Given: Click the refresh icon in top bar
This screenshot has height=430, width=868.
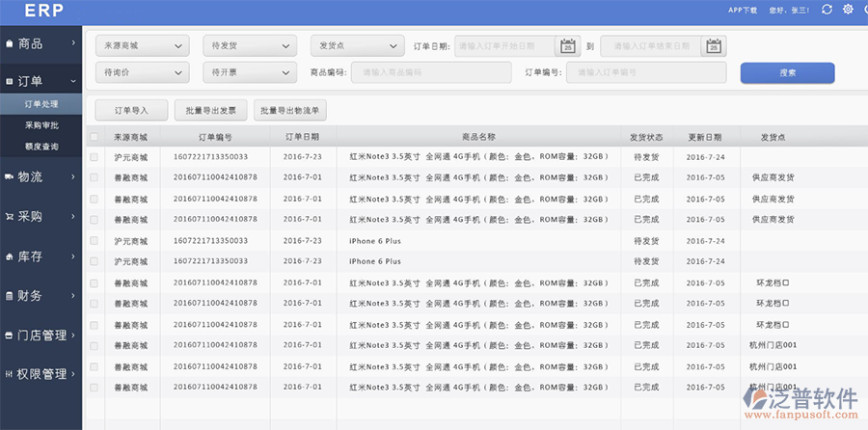Looking at the screenshot, I should click(827, 10).
